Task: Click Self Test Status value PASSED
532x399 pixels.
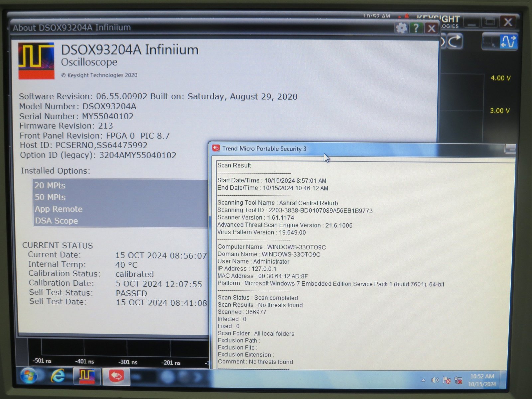Action: pyautogui.click(x=131, y=293)
